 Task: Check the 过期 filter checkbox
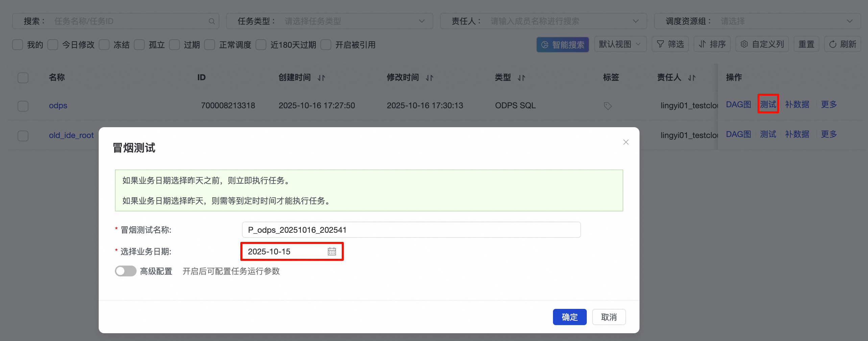click(174, 45)
